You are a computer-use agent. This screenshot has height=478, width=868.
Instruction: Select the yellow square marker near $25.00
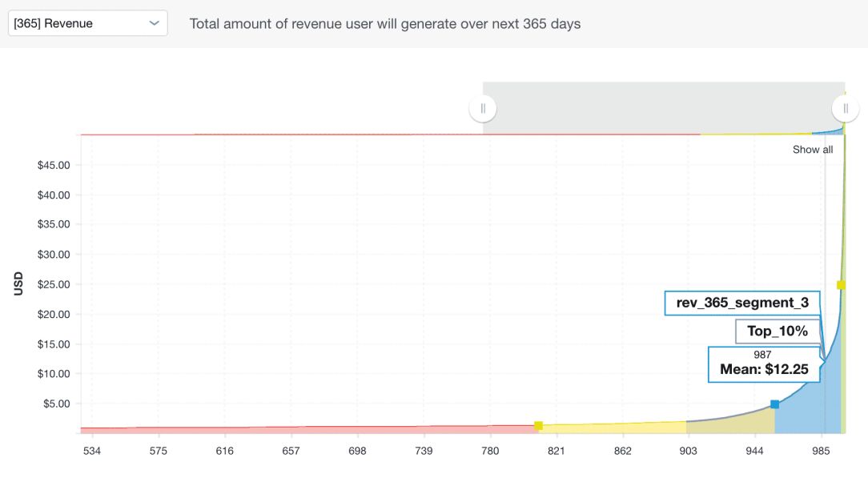click(x=841, y=285)
